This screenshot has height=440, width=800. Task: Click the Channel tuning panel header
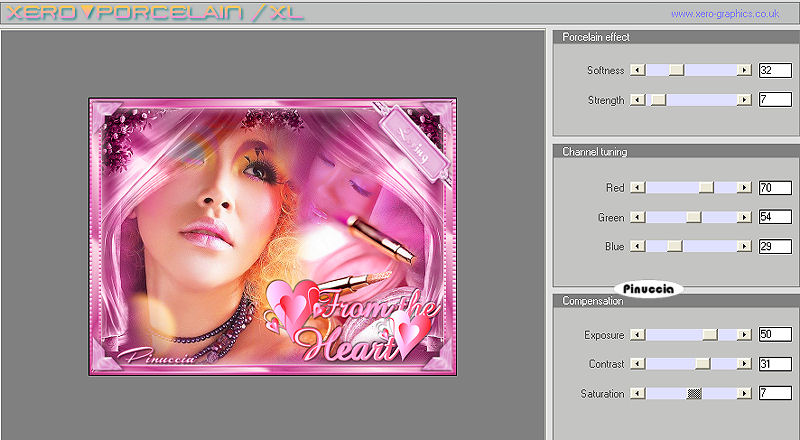pyautogui.click(x=677, y=151)
